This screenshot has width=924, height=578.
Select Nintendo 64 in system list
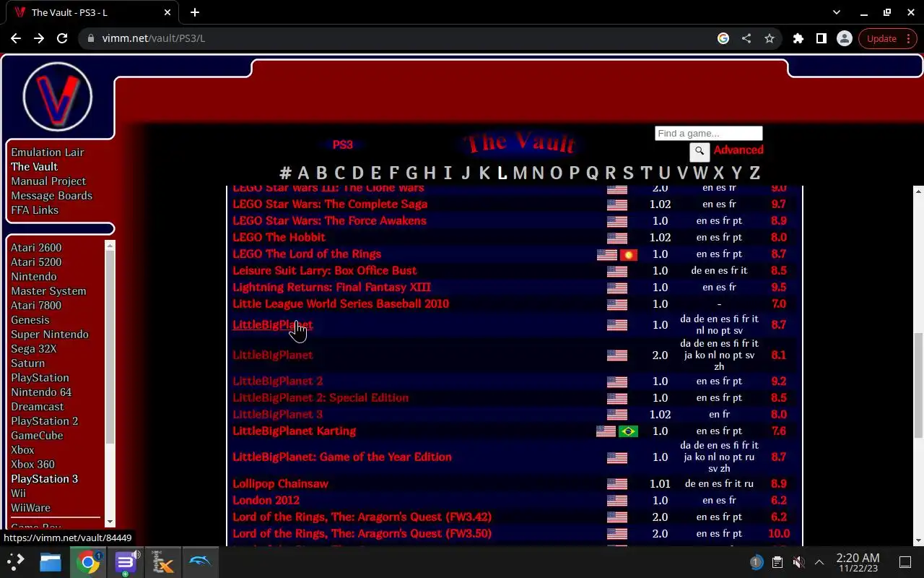click(x=41, y=392)
